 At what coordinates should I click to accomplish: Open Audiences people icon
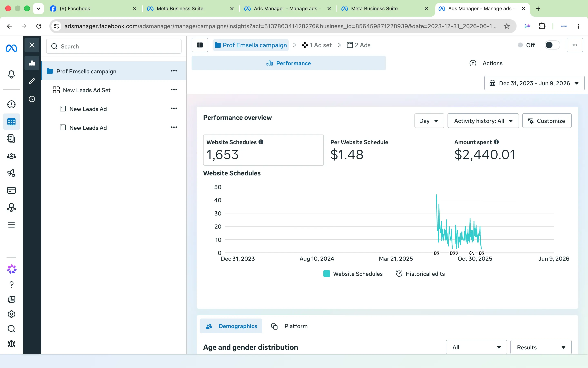(11, 156)
